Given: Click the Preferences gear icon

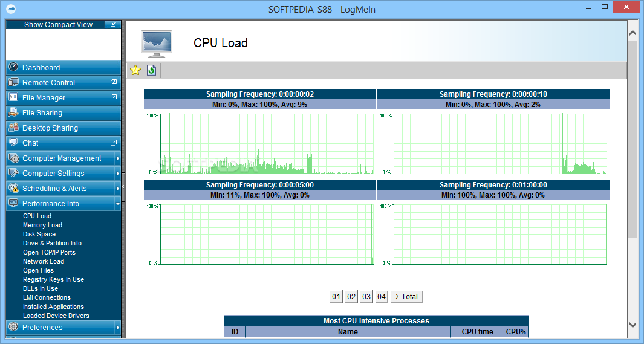Looking at the screenshot, I should (x=13, y=327).
